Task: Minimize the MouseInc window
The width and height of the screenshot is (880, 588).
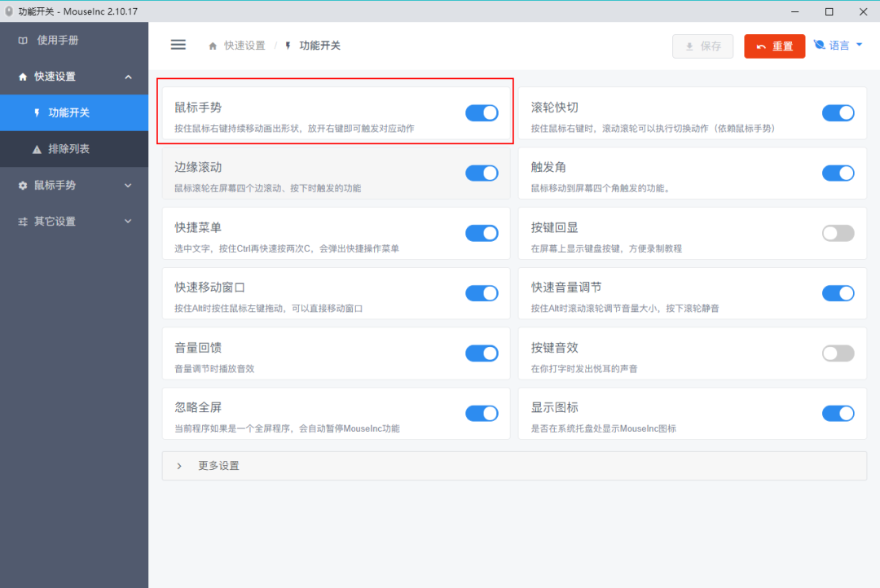Action: [794, 11]
